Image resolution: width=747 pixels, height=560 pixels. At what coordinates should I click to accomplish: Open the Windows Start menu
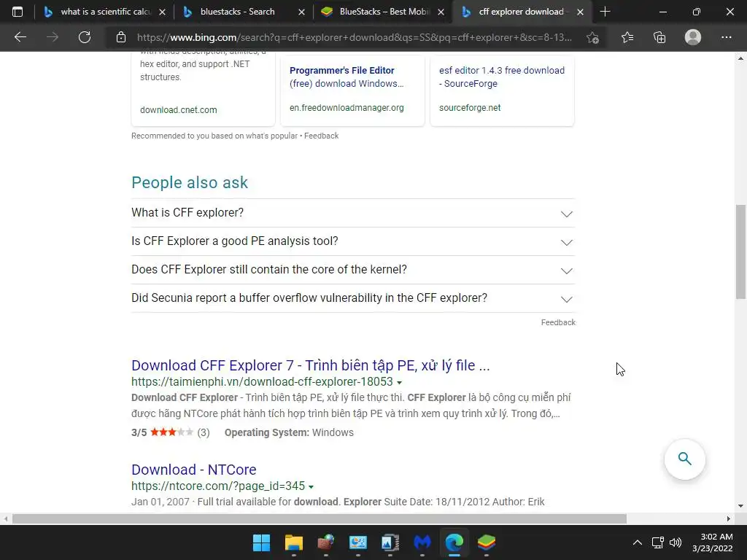pyautogui.click(x=261, y=542)
